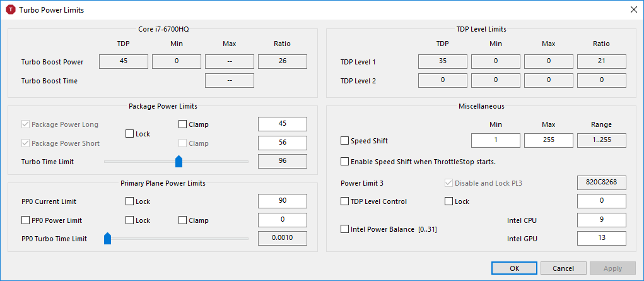Image resolution: width=644 pixels, height=281 pixels.
Task: Click TDP Level 2 Max value box
Action: (x=549, y=81)
